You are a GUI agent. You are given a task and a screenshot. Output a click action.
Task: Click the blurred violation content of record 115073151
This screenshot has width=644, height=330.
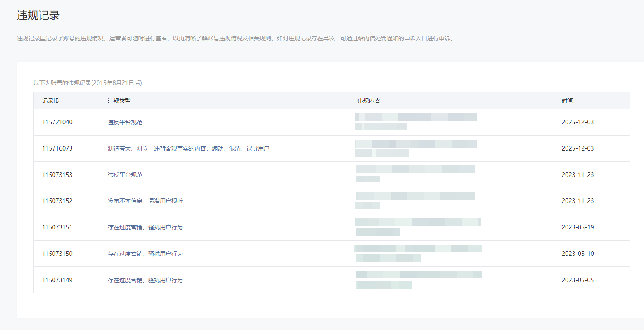(418, 227)
